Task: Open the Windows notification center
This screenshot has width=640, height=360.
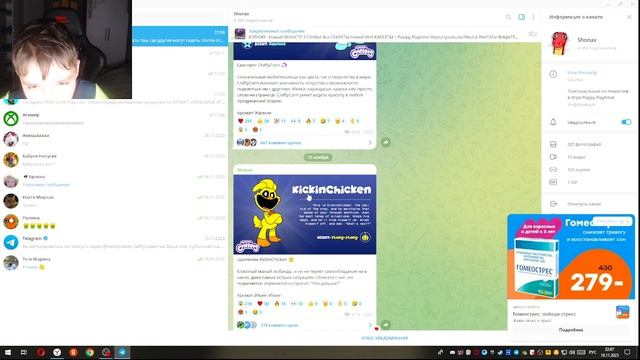Action: pos(627,352)
